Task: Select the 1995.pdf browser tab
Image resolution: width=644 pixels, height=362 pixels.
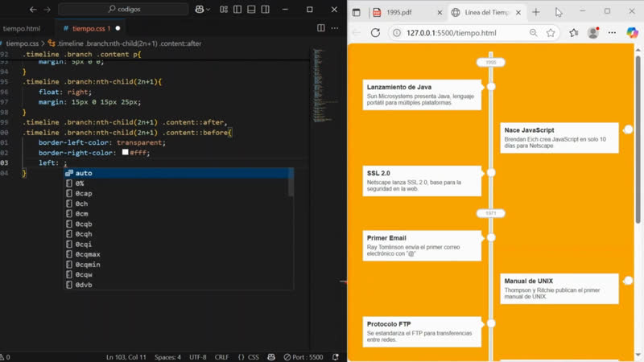Action: click(397, 13)
